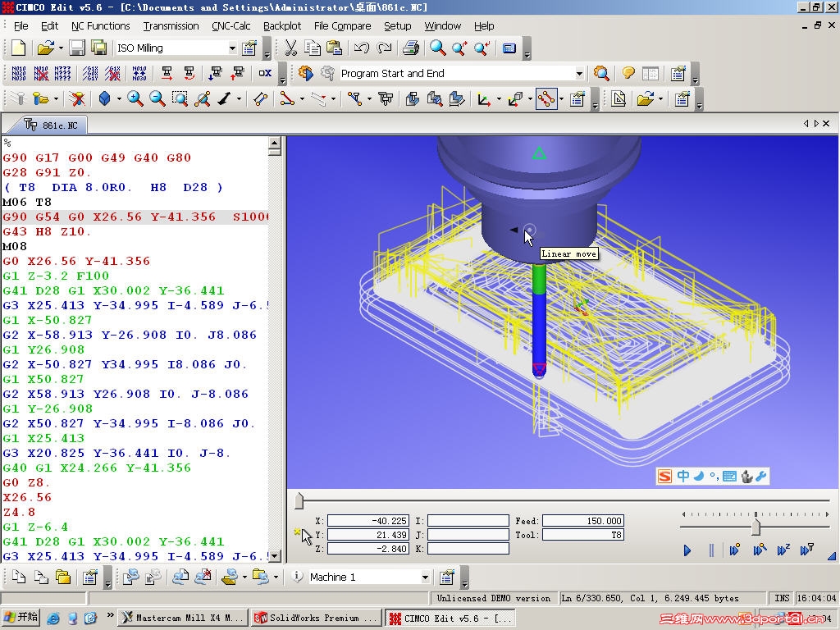Click the Feed field showing 150.000
840x630 pixels.
[583, 521]
